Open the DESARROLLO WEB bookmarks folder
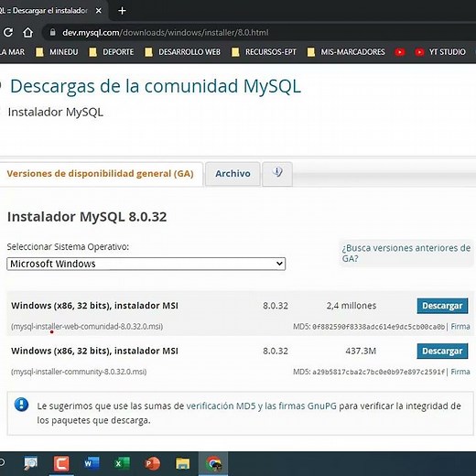The image size is (476, 476). click(182, 52)
